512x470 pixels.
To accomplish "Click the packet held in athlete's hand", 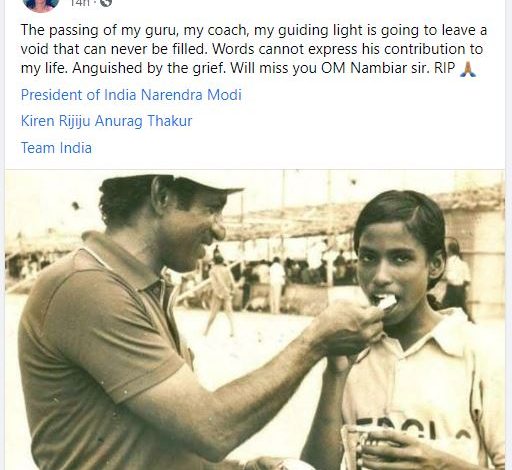I will pyautogui.click(x=362, y=445).
